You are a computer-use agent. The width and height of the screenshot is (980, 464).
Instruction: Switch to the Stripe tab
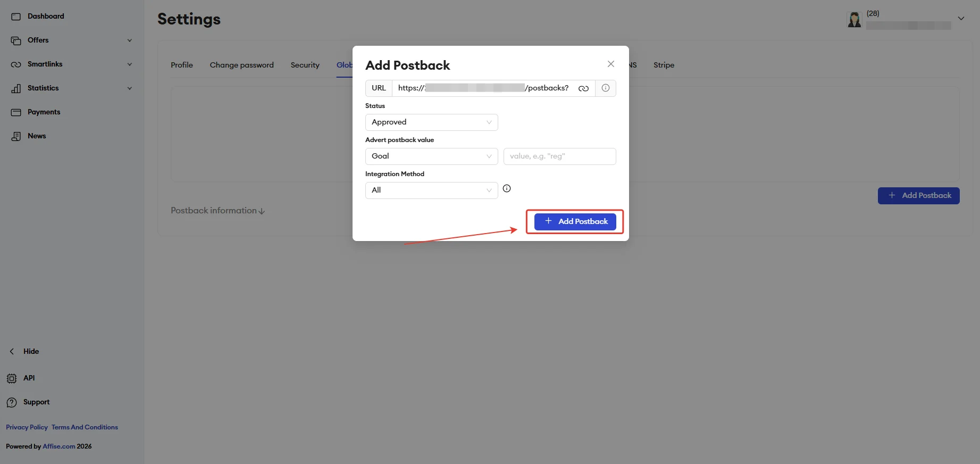[664, 65]
